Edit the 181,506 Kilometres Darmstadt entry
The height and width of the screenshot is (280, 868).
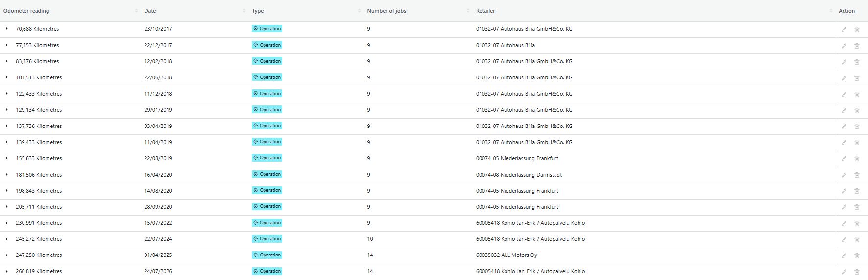click(844, 175)
